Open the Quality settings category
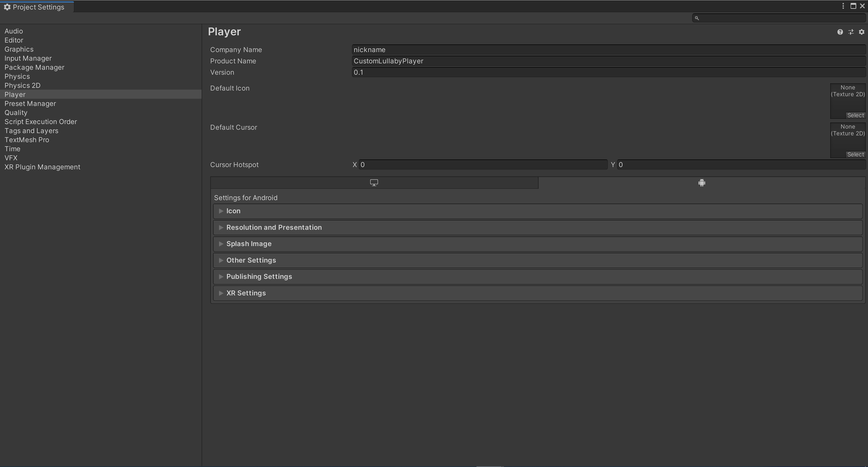 click(x=16, y=112)
